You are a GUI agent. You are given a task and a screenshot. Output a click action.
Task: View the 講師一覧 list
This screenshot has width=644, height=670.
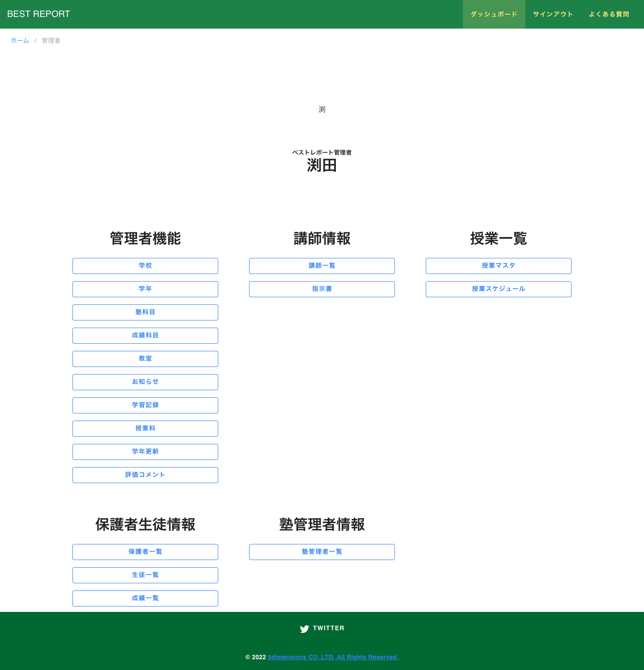(322, 266)
